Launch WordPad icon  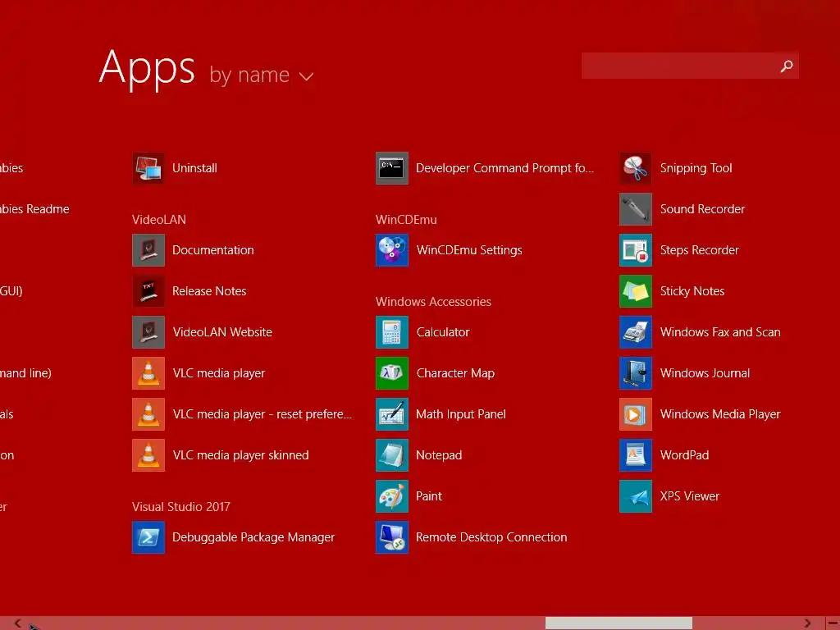636,455
